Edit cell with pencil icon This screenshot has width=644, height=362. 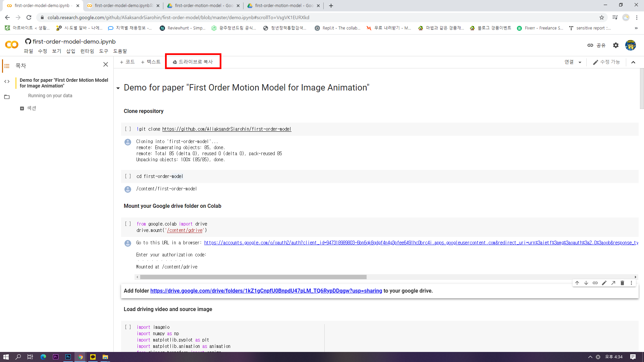604,283
